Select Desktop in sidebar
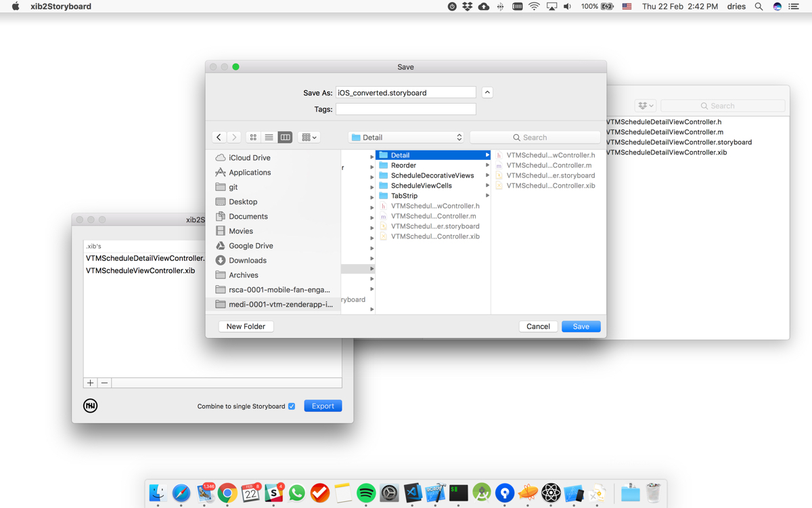This screenshot has width=812, height=508. pos(243,202)
